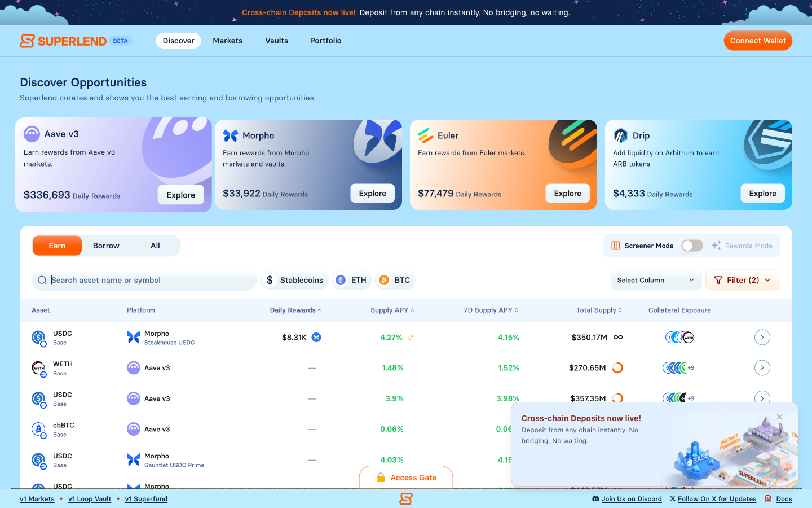Screen dimensions: 812x508
Task: Enable the BTC filter chip
Action: click(x=395, y=280)
